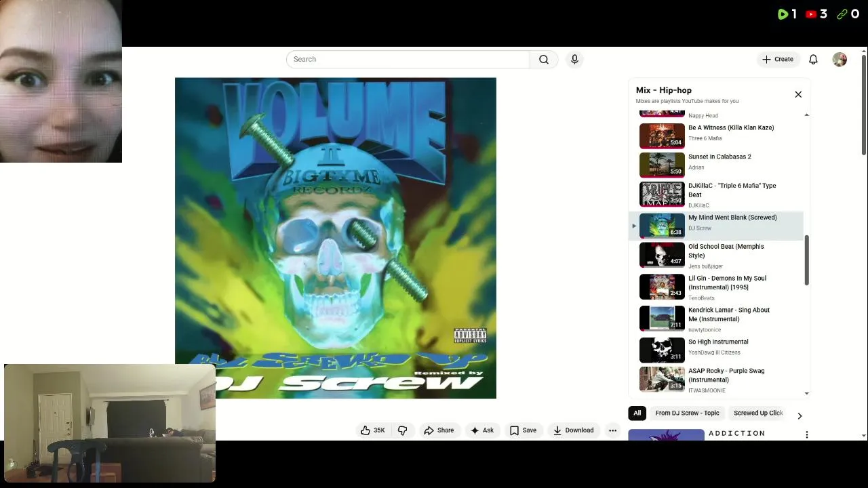The width and height of the screenshot is (868, 488).
Task: Click the green link counter overlay icon
Action: (842, 14)
